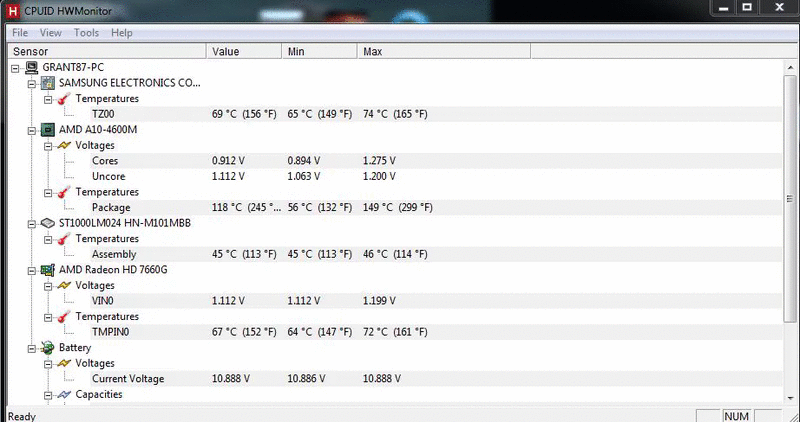Click the Samsung Electronics motherboard icon
This screenshot has height=422, width=800.
[x=48, y=83]
